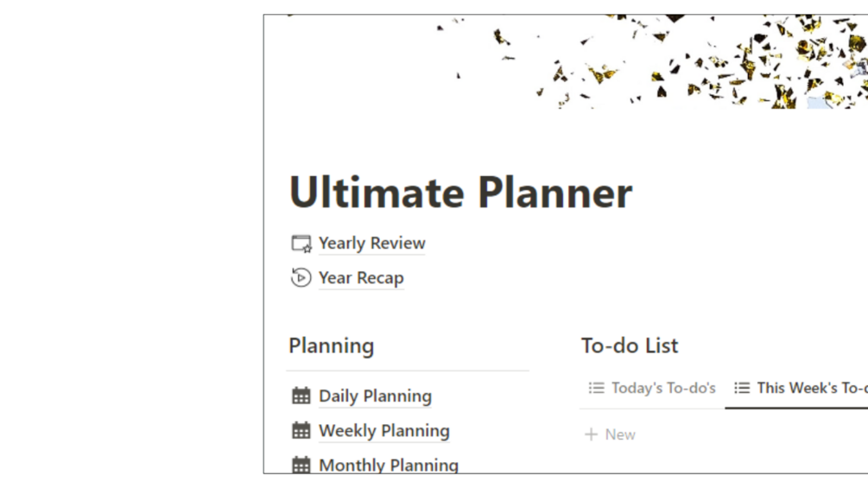Click the To-do List heading
Image resolution: width=868 pixels, height=488 pixels.
pos(630,345)
